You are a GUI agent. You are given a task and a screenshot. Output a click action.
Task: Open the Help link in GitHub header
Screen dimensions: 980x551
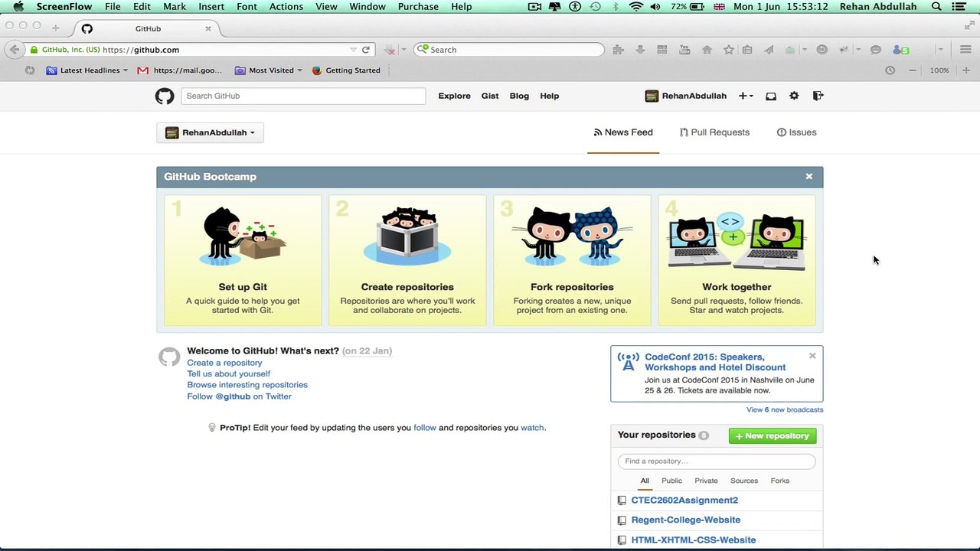pyautogui.click(x=549, y=96)
